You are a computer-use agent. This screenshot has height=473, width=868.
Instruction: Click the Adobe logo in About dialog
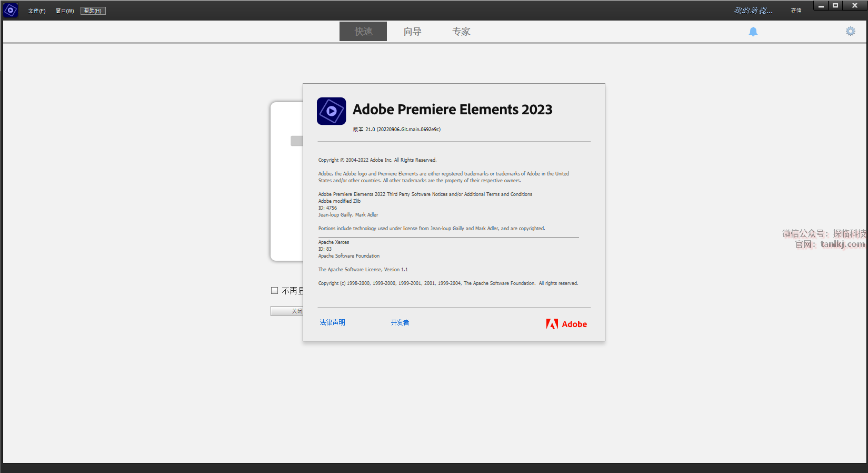(566, 324)
